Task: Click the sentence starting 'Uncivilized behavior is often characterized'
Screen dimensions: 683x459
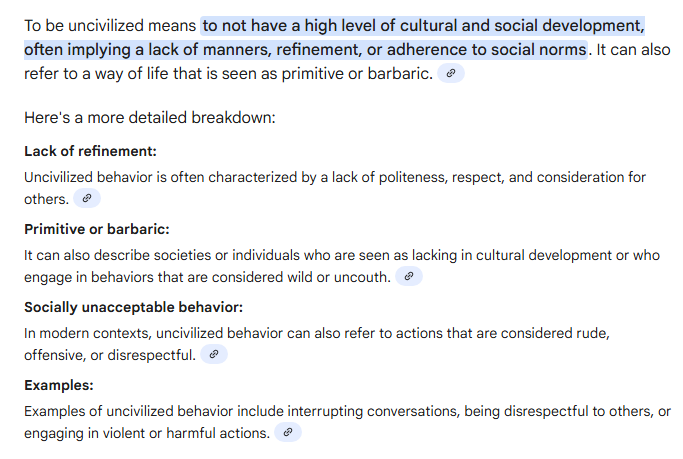Action: [x=335, y=177]
